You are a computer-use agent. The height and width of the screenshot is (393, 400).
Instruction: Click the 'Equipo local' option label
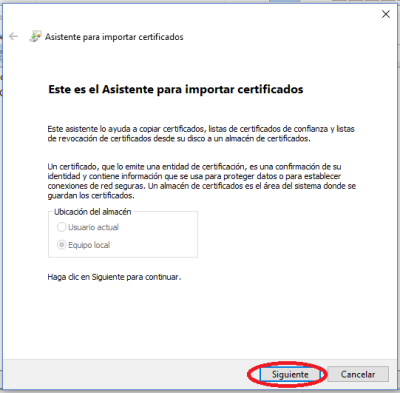click(89, 245)
